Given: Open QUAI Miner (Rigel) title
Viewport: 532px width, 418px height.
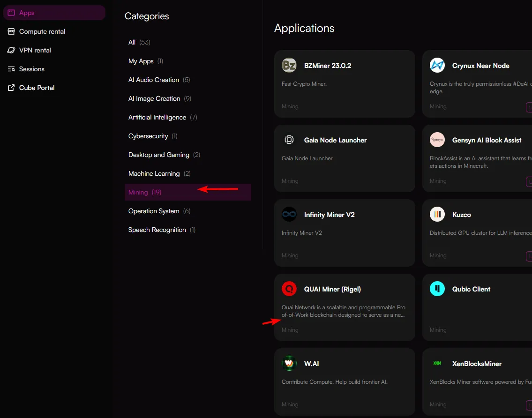Looking at the screenshot, I should pos(332,289).
